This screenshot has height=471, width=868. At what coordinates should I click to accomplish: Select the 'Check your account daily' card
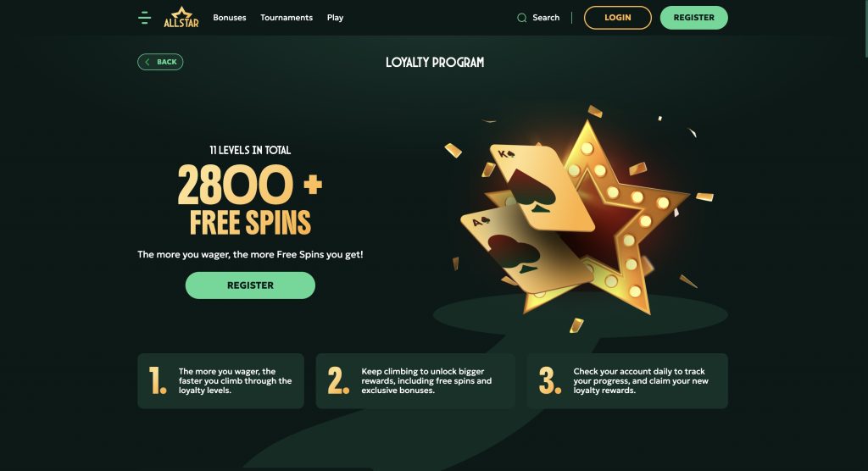[627, 381]
